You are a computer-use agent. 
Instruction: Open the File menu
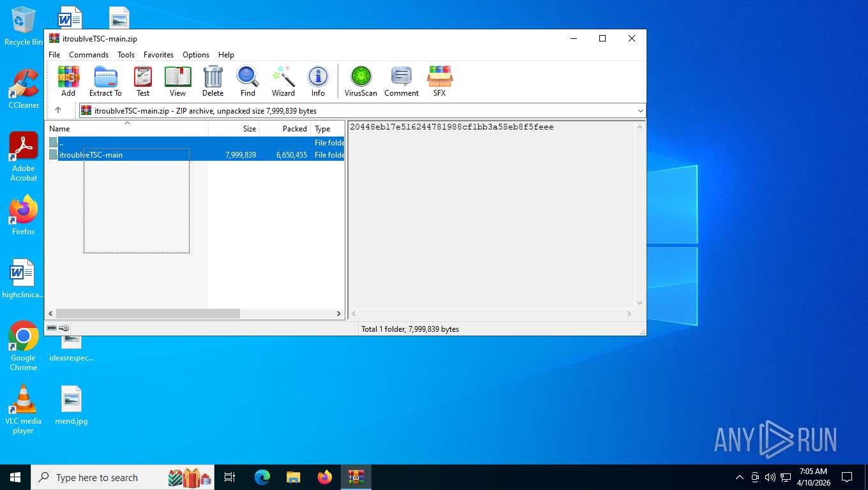[54, 55]
